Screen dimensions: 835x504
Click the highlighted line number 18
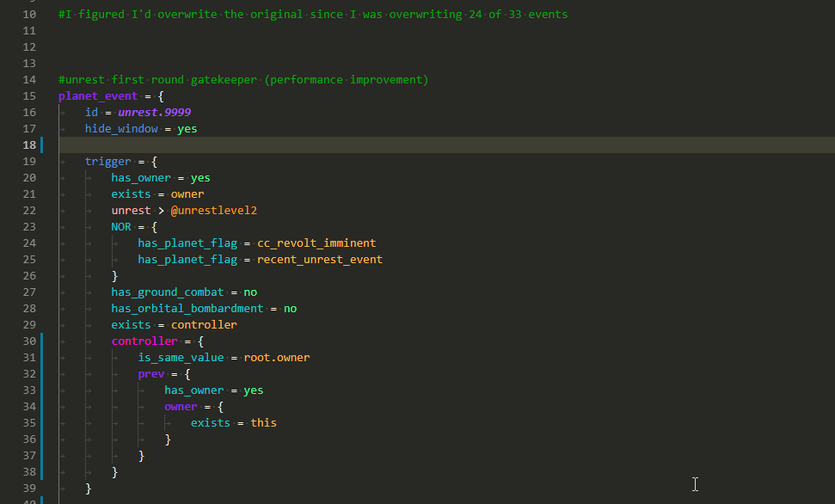point(29,144)
